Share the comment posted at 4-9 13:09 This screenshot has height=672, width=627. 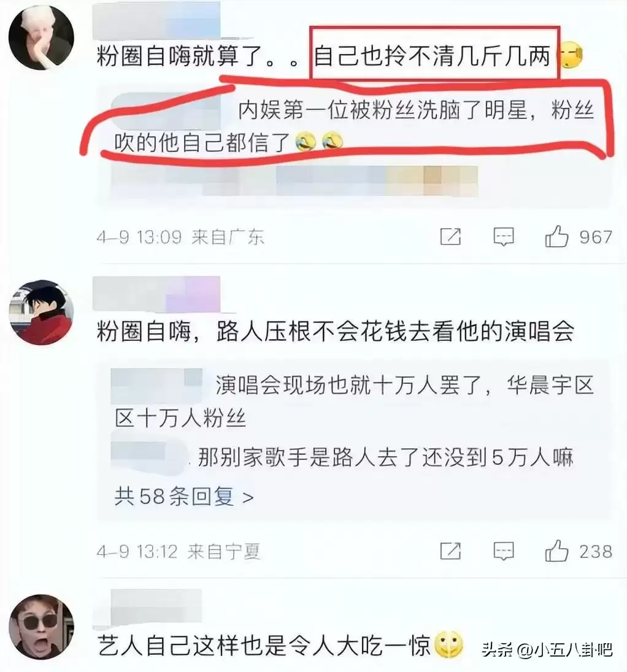[451, 237]
